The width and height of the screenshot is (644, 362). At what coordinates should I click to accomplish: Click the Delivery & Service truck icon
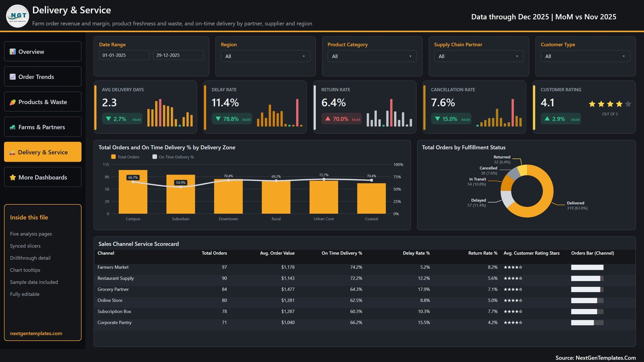coord(12,152)
